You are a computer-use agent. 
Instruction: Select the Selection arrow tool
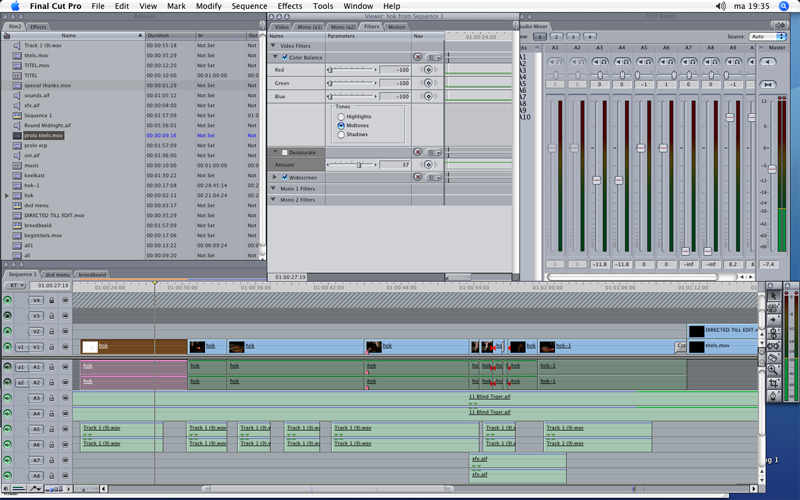coord(773,296)
